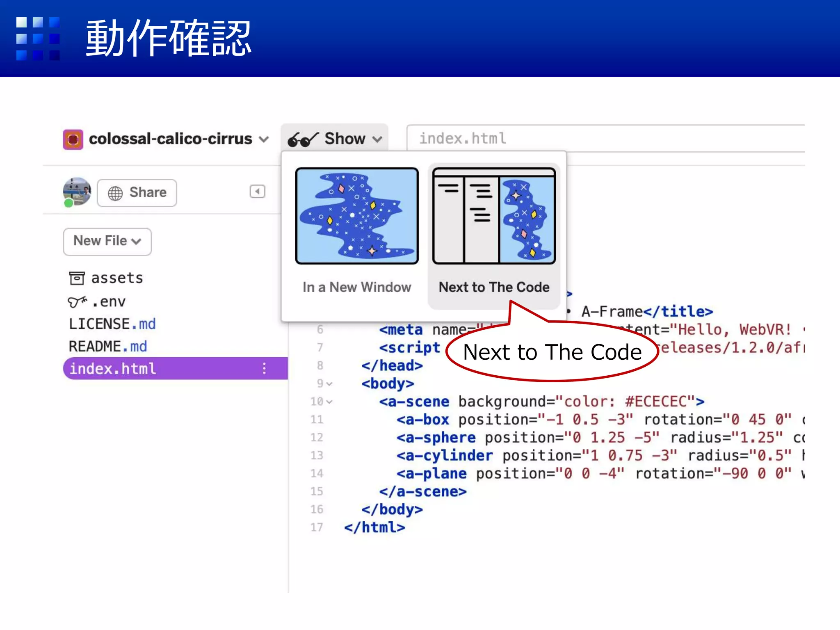Click the sunglasses Show icon
The width and height of the screenshot is (840, 630).
[303, 139]
